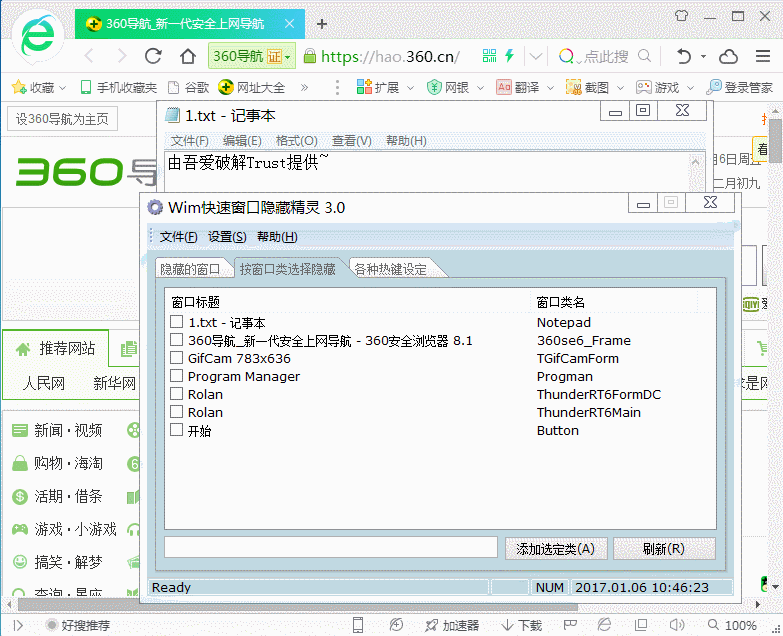Expand the address bar history dropdown
The width and height of the screenshot is (783, 636).
(x=535, y=56)
